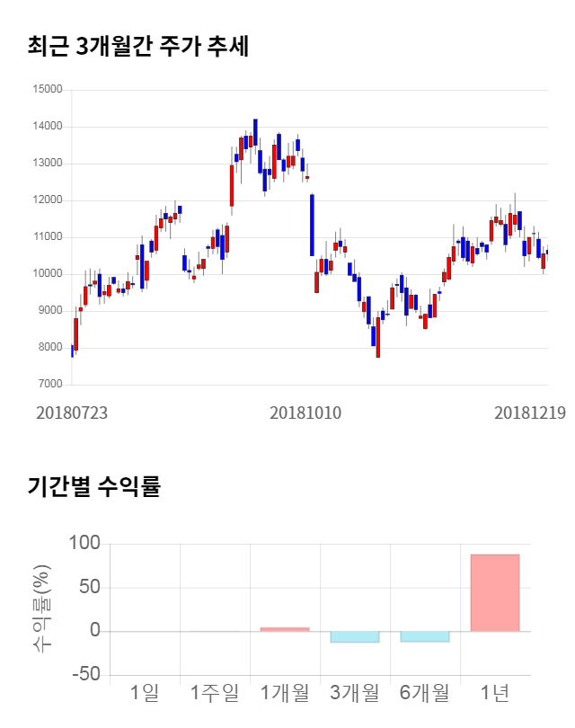Select the 1년 period axis label
The width and height of the screenshot is (575, 728).
pyautogui.click(x=495, y=692)
